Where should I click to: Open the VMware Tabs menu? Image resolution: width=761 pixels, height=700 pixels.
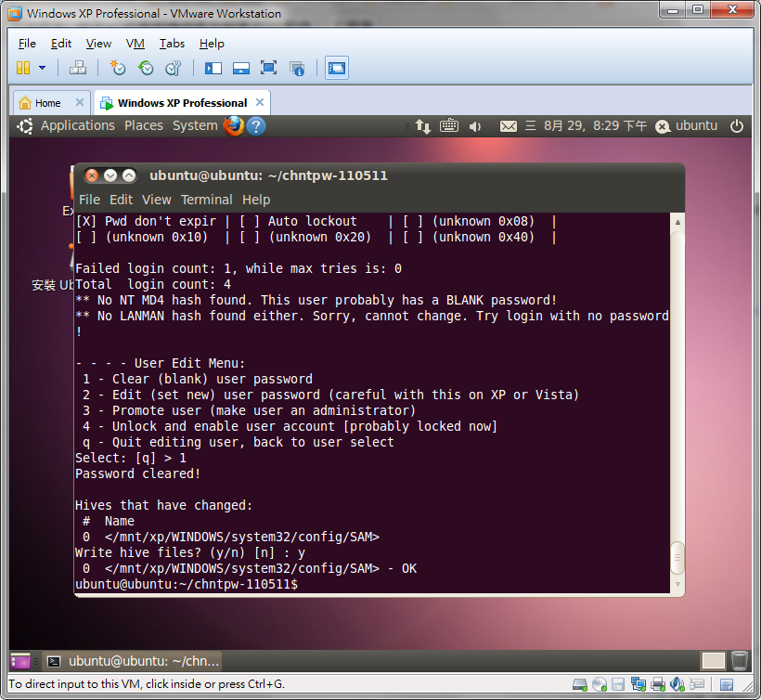172,44
